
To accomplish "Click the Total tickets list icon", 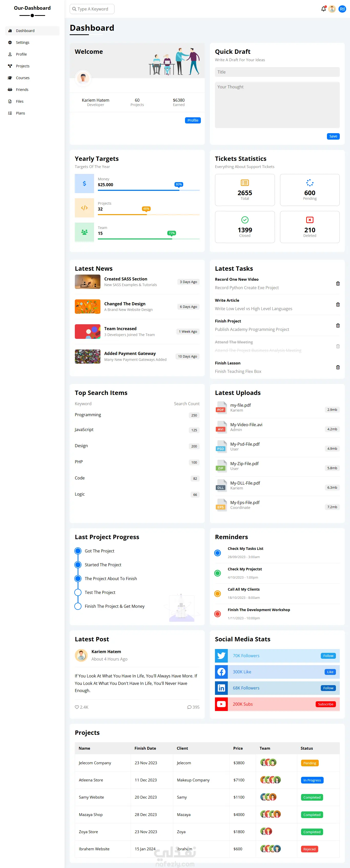I will tap(245, 183).
